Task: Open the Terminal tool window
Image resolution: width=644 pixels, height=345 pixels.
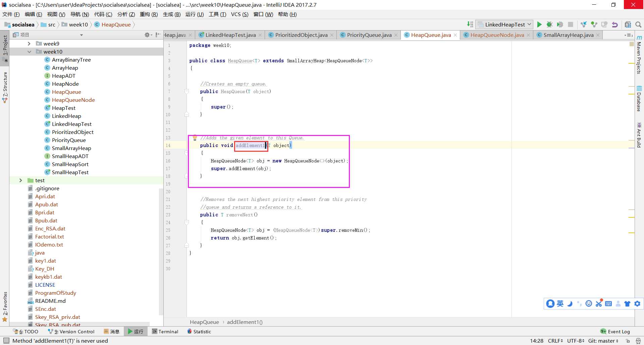Action: coord(165,332)
